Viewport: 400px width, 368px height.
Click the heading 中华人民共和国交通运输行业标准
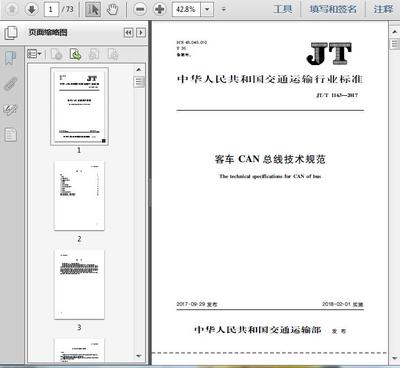coord(270,79)
